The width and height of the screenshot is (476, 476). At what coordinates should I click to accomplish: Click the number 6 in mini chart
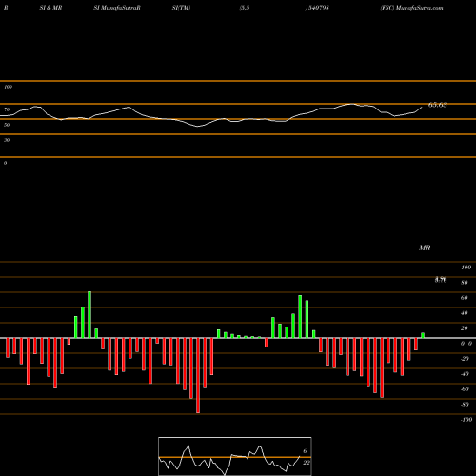(305, 451)
